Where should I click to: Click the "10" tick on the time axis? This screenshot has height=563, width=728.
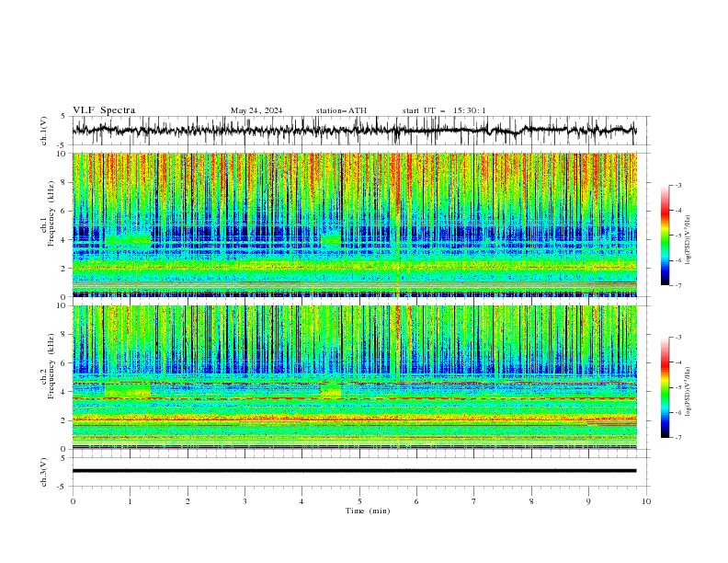tap(646, 501)
